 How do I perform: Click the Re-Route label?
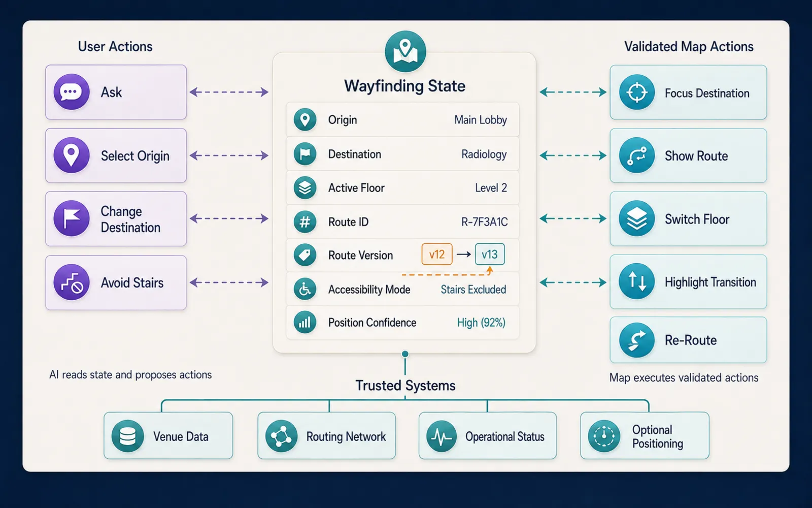click(x=691, y=340)
